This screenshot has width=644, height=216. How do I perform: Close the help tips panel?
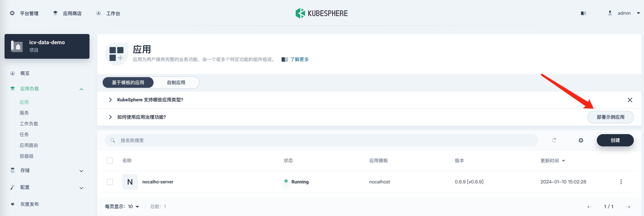[x=630, y=100]
